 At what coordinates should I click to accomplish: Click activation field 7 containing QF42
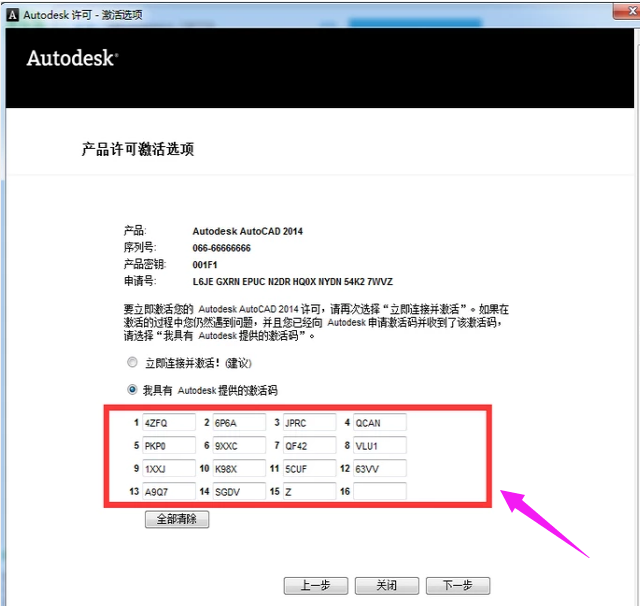309,446
